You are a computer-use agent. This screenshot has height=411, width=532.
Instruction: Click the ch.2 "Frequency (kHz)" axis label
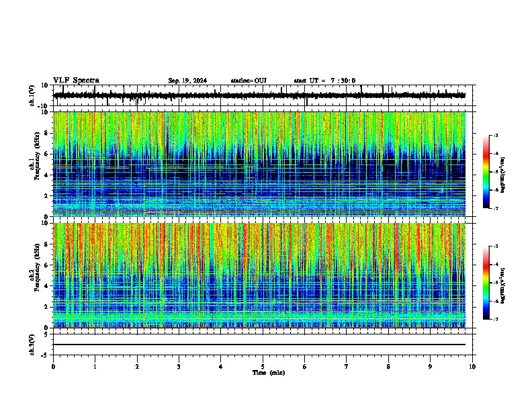point(37,267)
